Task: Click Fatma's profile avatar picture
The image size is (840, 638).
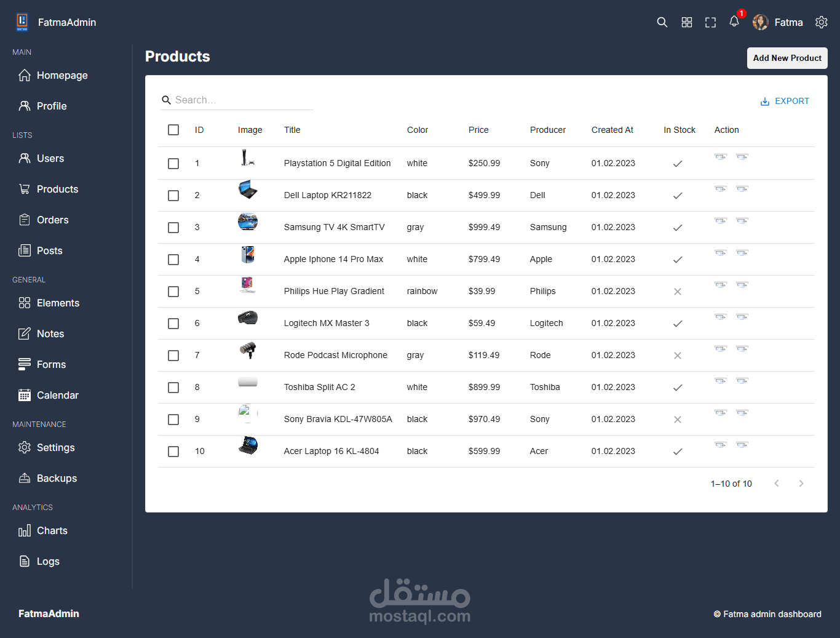Action: (x=761, y=22)
